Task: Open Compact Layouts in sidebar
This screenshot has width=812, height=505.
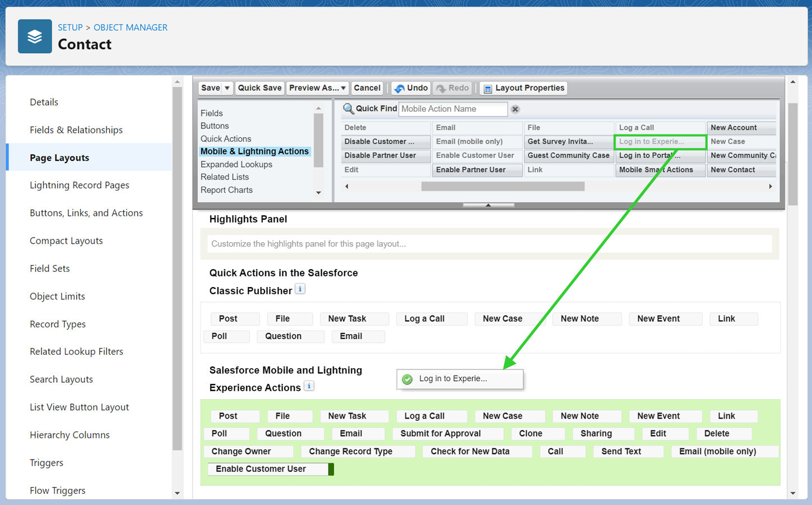Action: click(66, 241)
